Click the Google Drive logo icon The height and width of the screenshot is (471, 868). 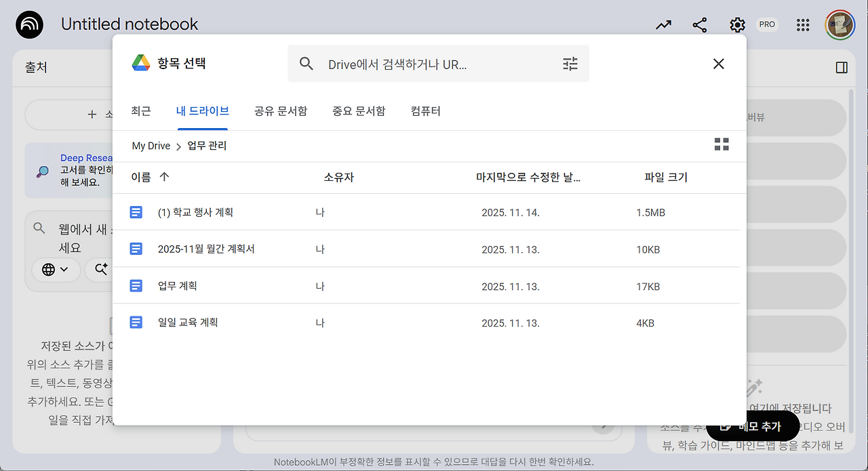coord(140,64)
